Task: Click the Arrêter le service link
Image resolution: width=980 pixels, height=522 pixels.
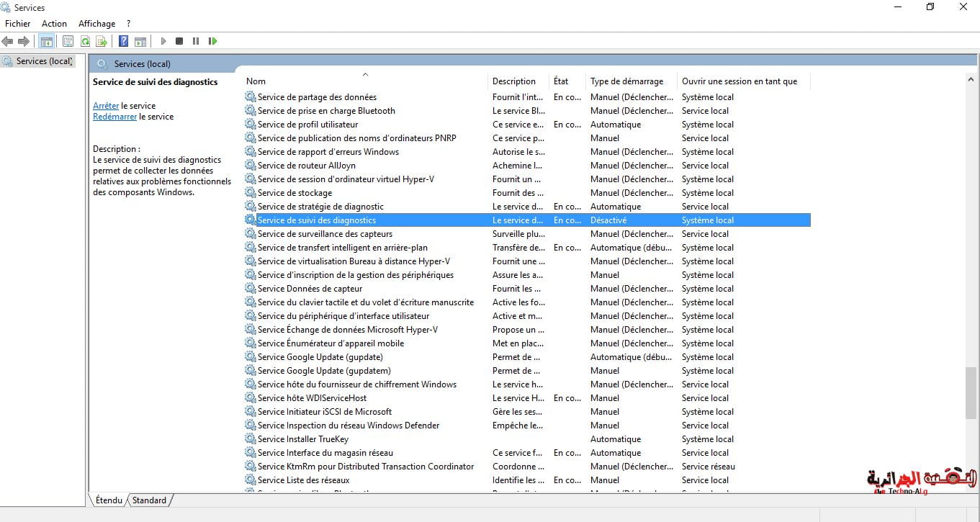Action: click(x=106, y=106)
